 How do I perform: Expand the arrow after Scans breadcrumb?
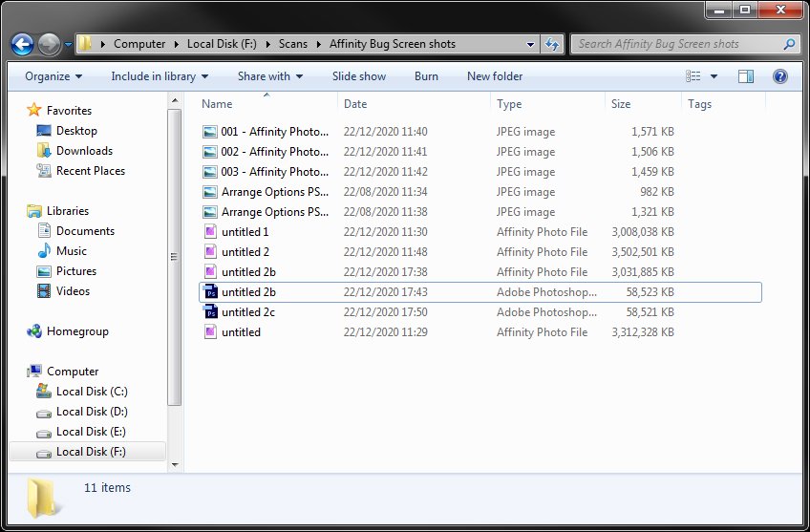click(x=318, y=45)
